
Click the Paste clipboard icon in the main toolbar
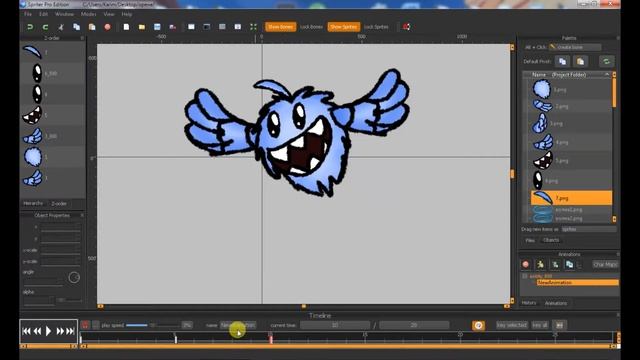tap(92, 27)
